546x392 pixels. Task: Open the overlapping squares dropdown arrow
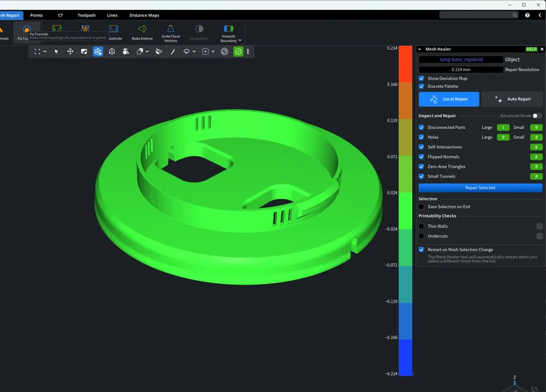point(147,51)
